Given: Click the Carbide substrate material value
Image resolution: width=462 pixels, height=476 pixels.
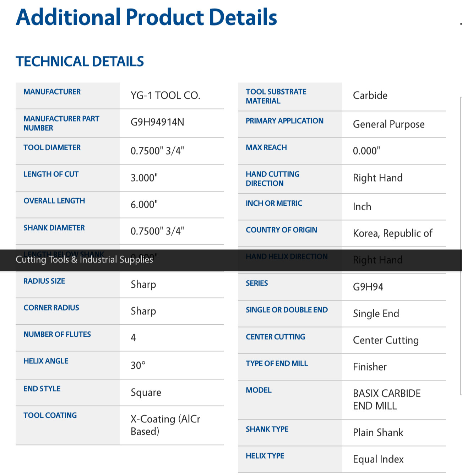Looking at the screenshot, I should coord(370,96).
